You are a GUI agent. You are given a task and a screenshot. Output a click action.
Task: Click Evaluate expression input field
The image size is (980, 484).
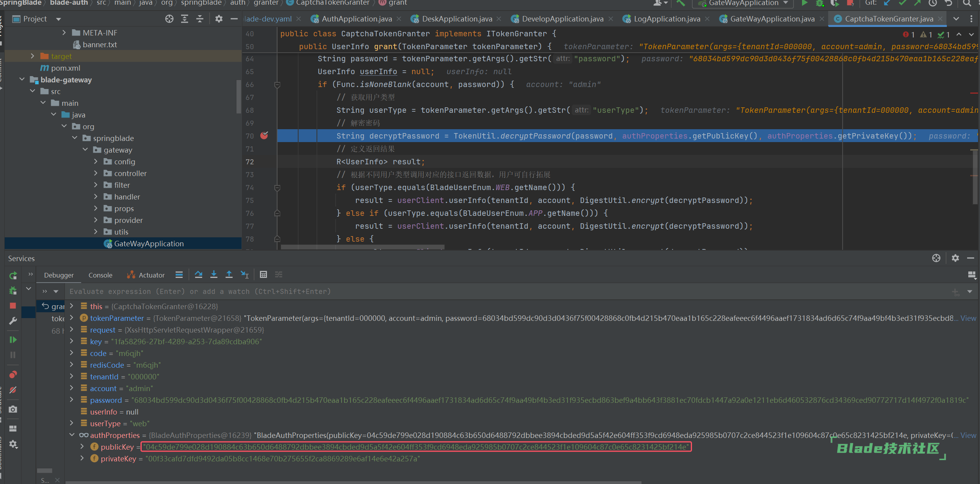coord(507,292)
